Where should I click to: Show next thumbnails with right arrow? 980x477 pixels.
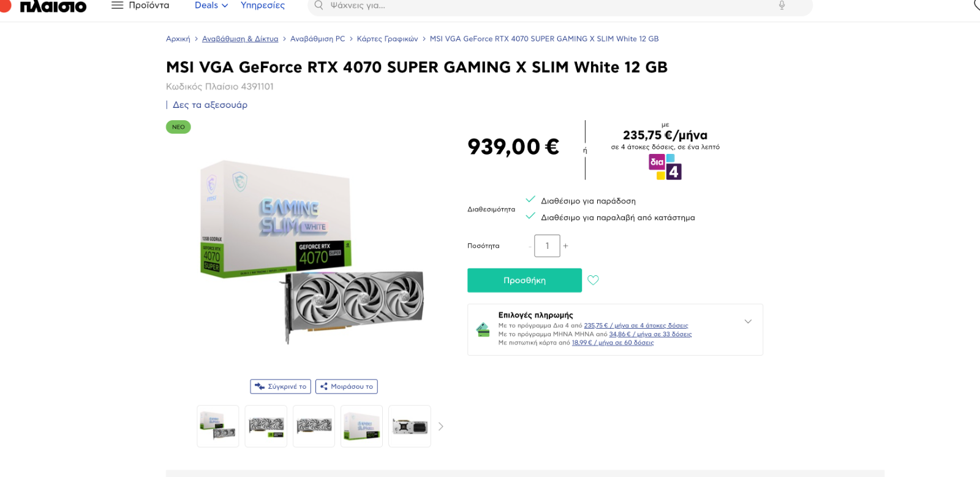(x=440, y=426)
